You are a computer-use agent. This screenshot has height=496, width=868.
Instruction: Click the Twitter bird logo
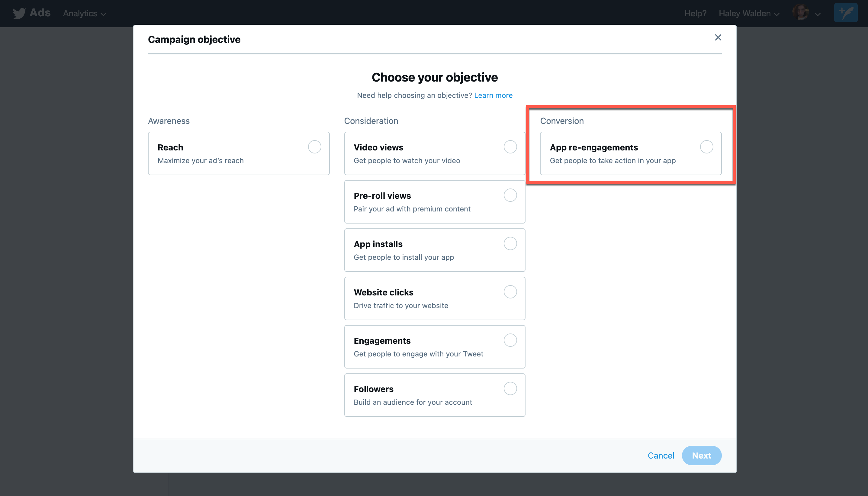click(19, 13)
